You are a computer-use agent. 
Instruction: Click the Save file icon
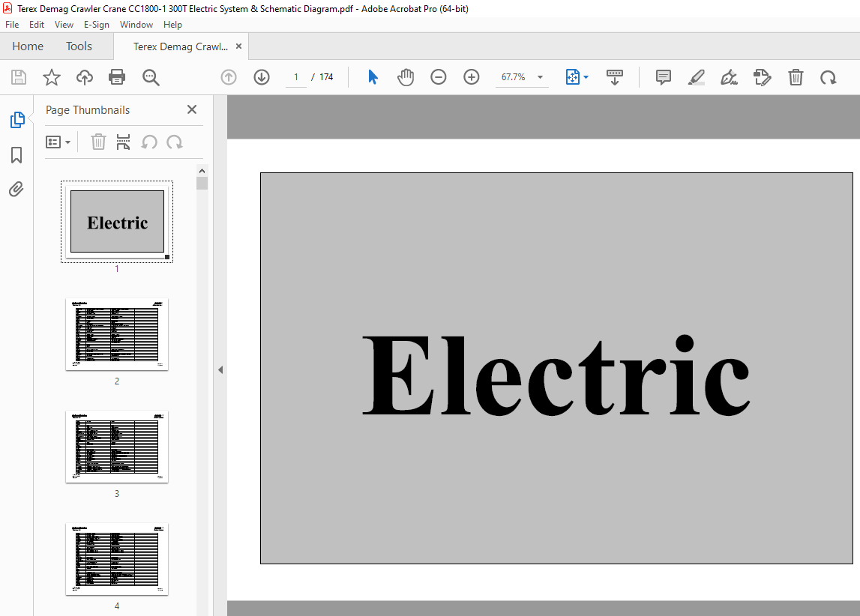pos(19,77)
